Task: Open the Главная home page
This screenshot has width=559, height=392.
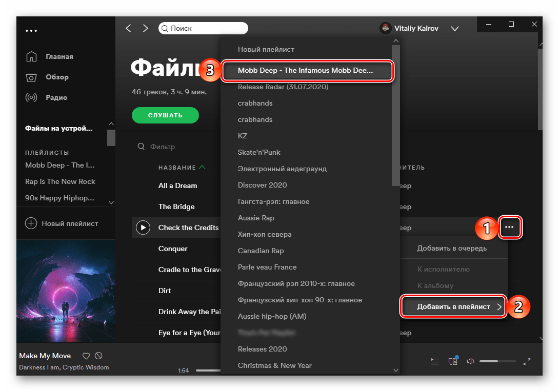Action: click(x=50, y=56)
